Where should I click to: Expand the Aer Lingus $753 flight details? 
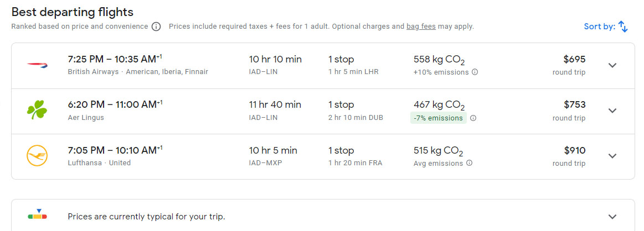(612, 111)
